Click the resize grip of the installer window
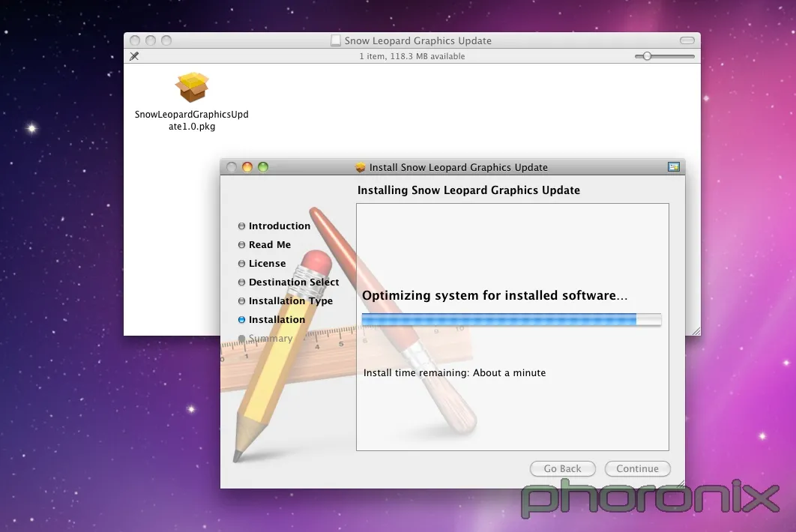 click(681, 484)
